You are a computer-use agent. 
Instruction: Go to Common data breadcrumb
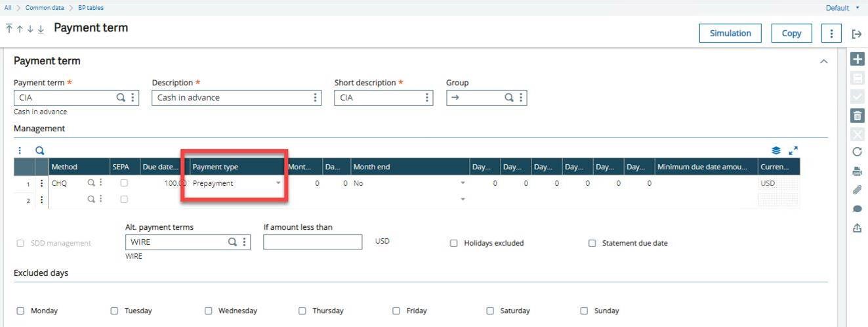coord(43,8)
